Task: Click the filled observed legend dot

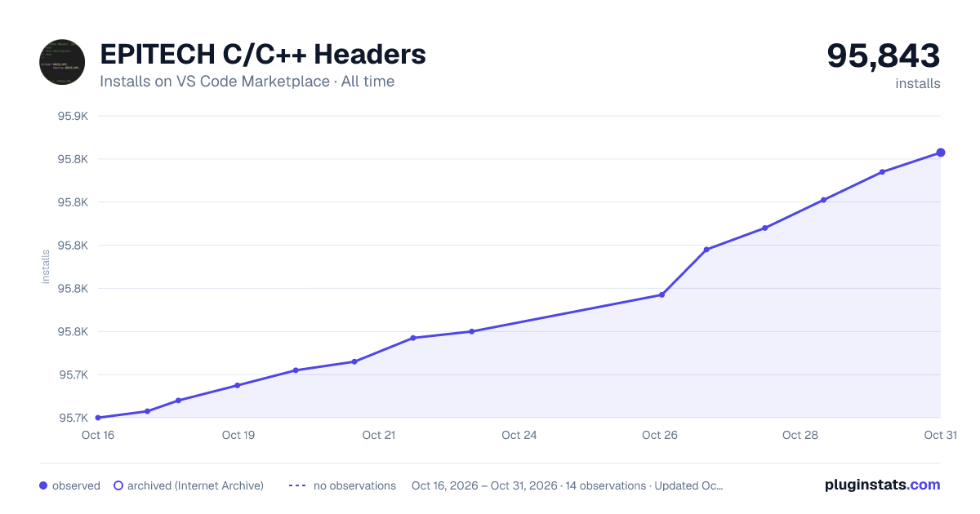Action: tap(43, 485)
